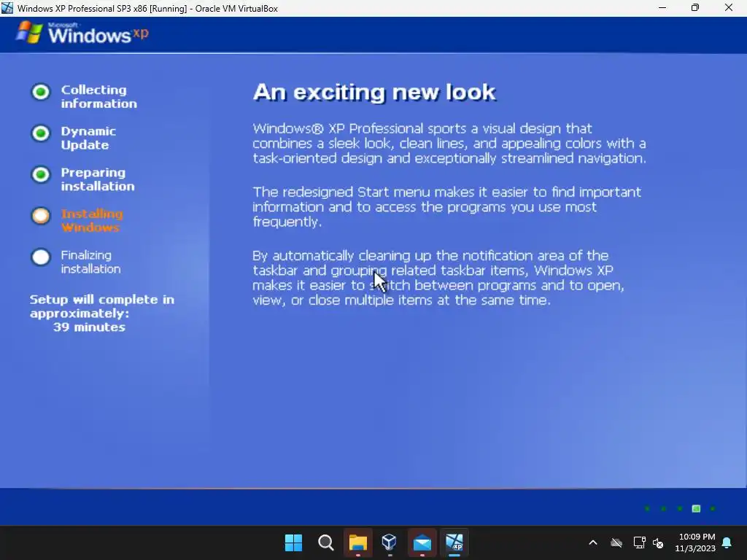The height and width of the screenshot is (560, 747).
Task: Click the Installing Windows step indicator
Action: (41, 216)
